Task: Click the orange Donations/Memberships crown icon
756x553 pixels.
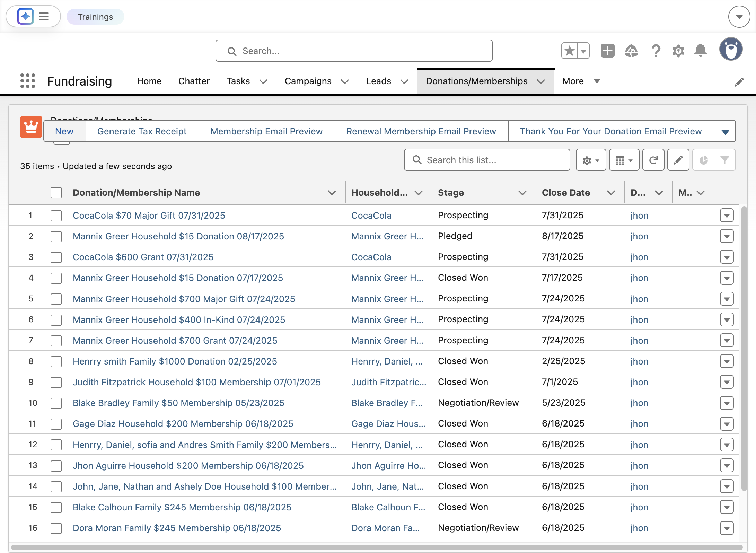Action: (31, 127)
